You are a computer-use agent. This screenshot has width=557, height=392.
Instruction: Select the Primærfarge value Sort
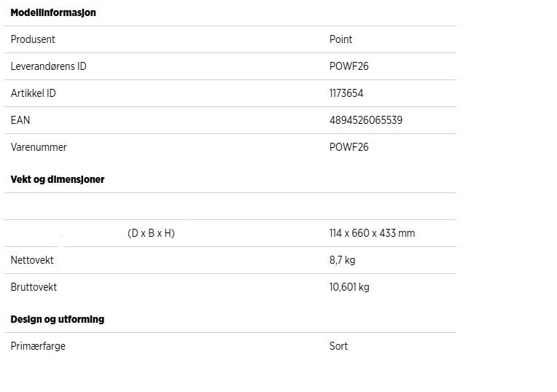[x=338, y=346]
